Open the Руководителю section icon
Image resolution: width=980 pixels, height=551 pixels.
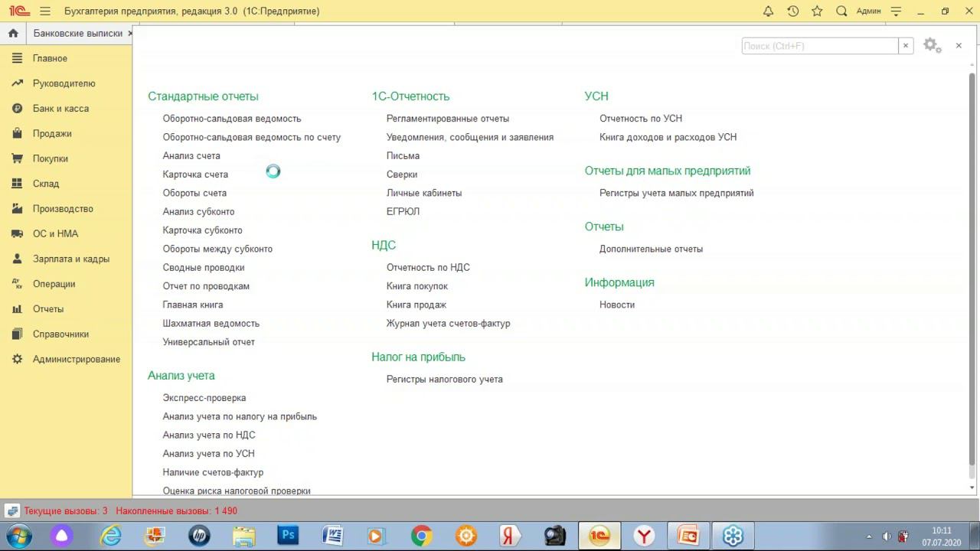(x=17, y=83)
